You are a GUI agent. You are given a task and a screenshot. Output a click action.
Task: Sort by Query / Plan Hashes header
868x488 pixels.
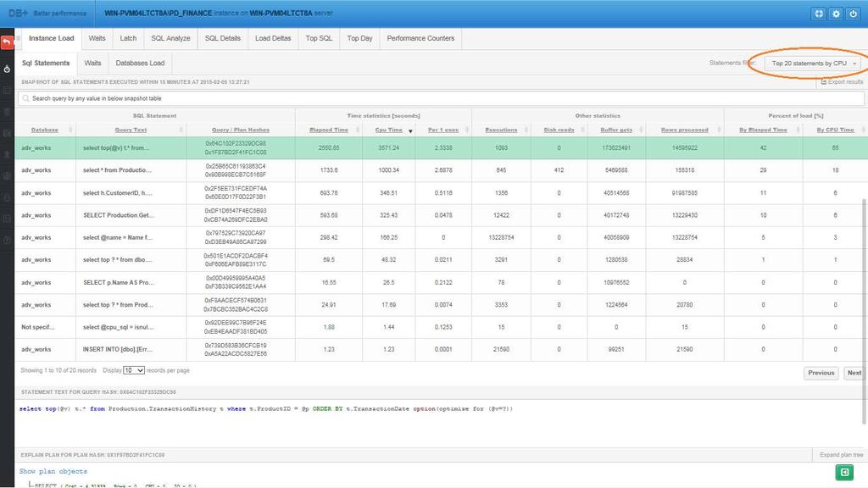(x=240, y=130)
